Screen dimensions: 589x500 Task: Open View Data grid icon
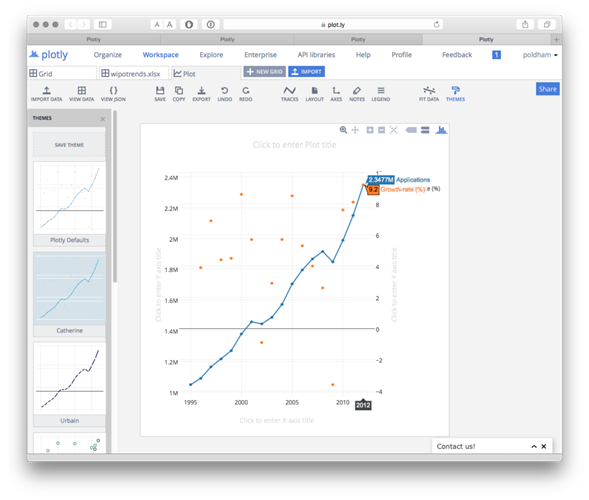pos(82,94)
